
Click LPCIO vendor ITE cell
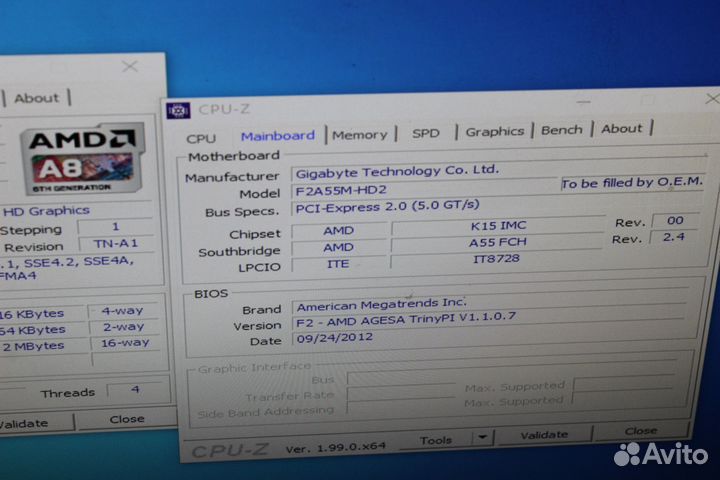tap(338, 264)
